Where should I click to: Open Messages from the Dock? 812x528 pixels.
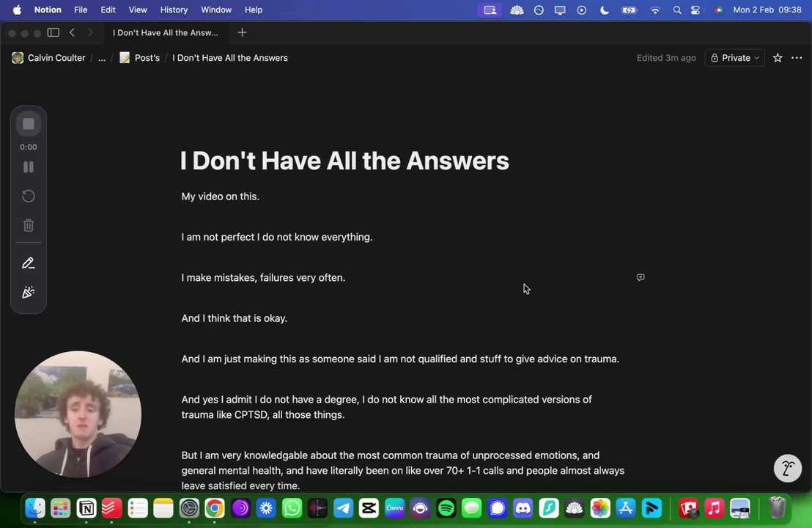point(472,508)
